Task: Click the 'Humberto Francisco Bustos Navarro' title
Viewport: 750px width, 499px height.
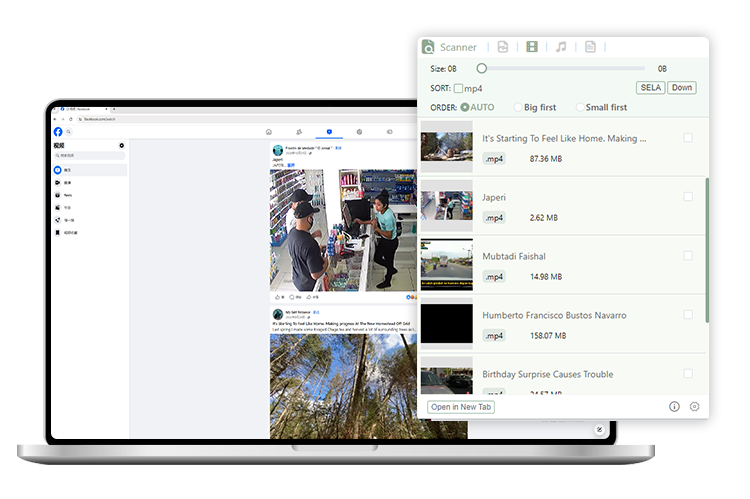Action: pyautogui.click(x=554, y=315)
